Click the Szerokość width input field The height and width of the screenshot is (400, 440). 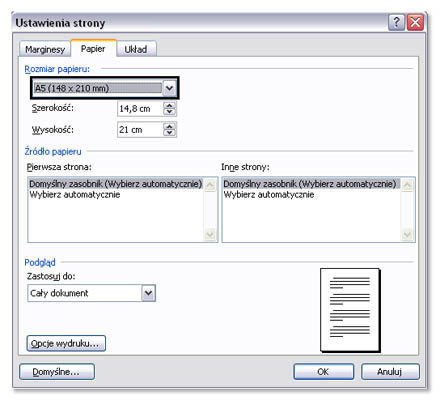[140, 109]
